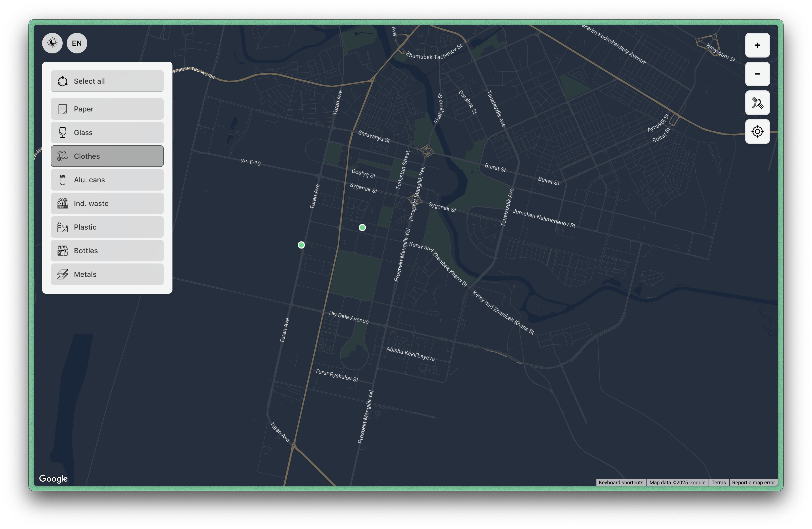Open the EN language selector
Image resolution: width=812 pixels, height=529 pixels.
point(77,43)
